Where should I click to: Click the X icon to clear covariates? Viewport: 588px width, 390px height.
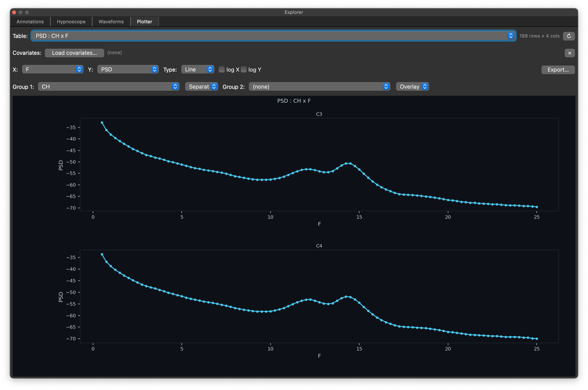click(570, 53)
